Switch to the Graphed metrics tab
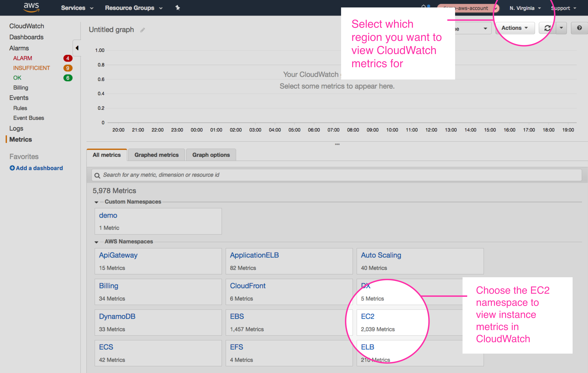The height and width of the screenshot is (373, 588). click(156, 155)
